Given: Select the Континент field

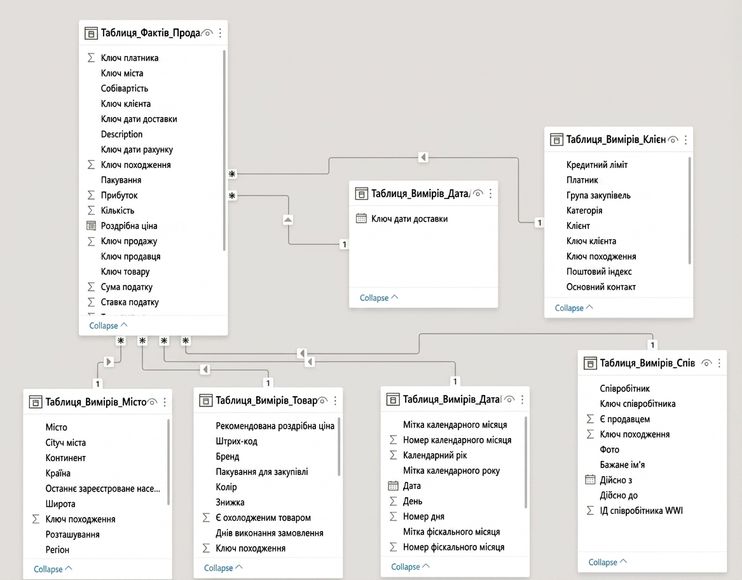Looking at the screenshot, I should tap(65, 458).
